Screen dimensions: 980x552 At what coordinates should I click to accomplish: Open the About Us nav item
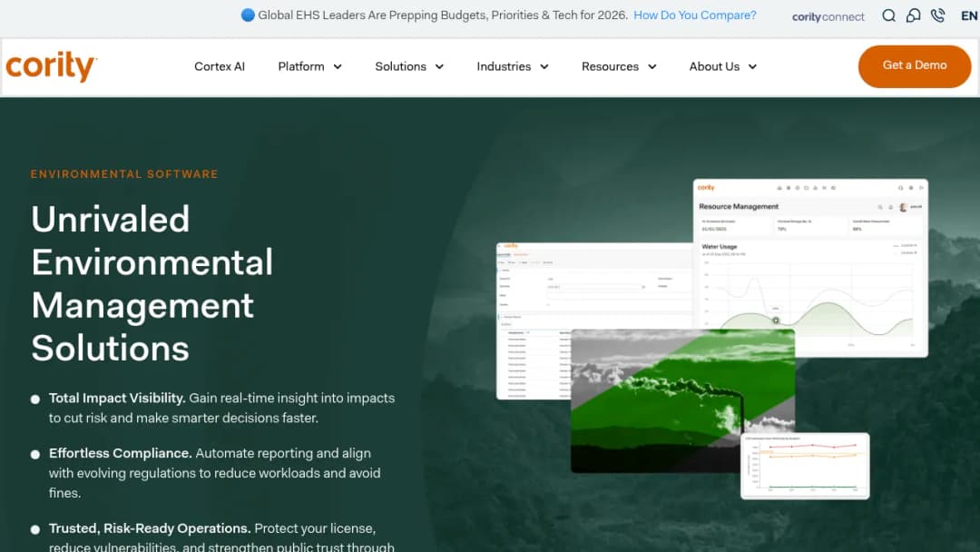(714, 66)
